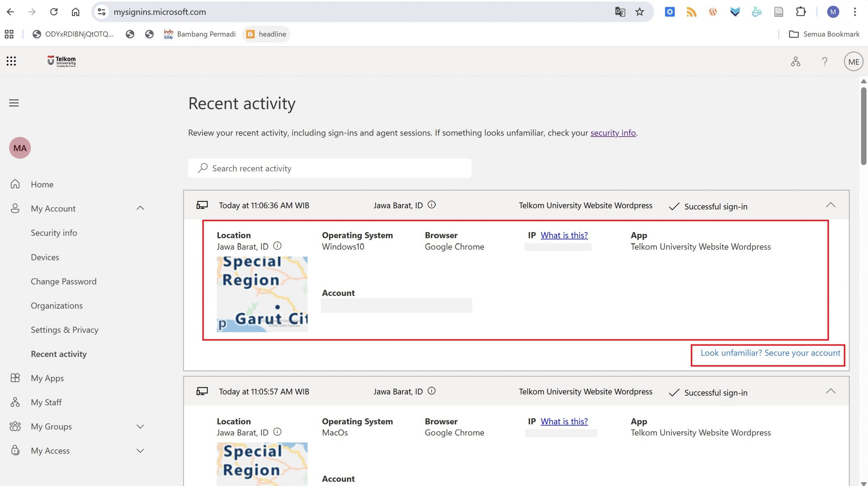Open Devices in sidebar
868x486 pixels.
pyautogui.click(x=45, y=257)
